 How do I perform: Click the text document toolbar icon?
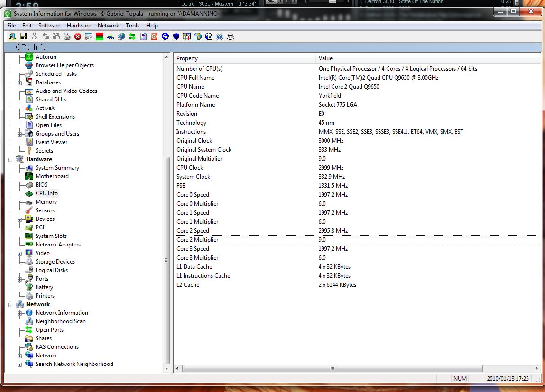(x=143, y=36)
